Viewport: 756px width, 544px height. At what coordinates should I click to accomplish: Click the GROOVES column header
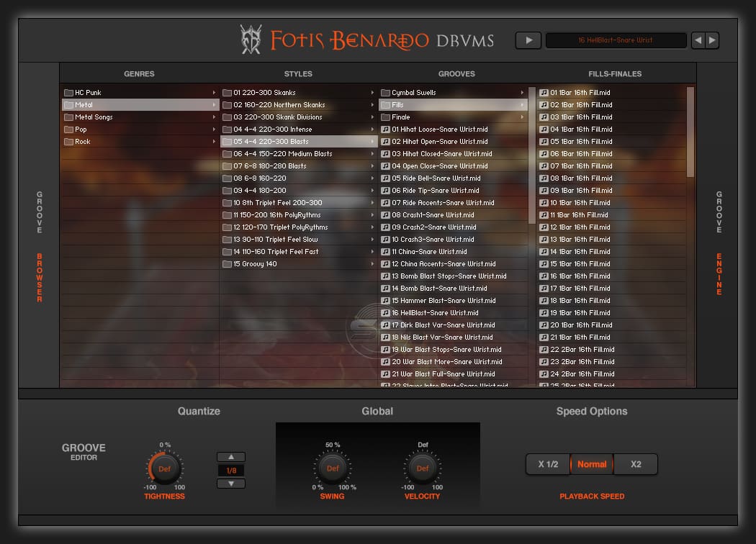456,73
